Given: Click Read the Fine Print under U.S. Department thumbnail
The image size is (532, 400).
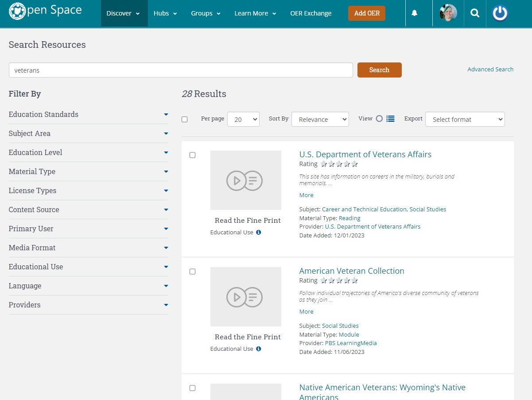Looking at the screenshot, I should [x=248, y=221].
